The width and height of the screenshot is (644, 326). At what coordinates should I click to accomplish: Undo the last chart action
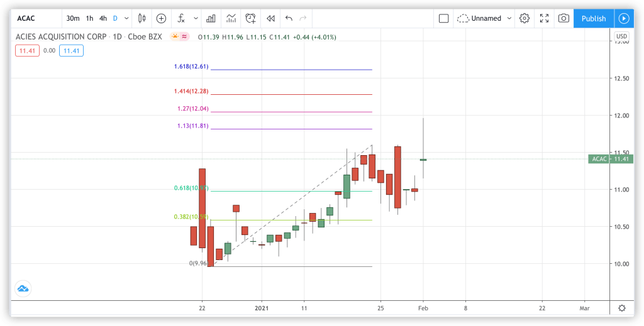tap(289, 18)
